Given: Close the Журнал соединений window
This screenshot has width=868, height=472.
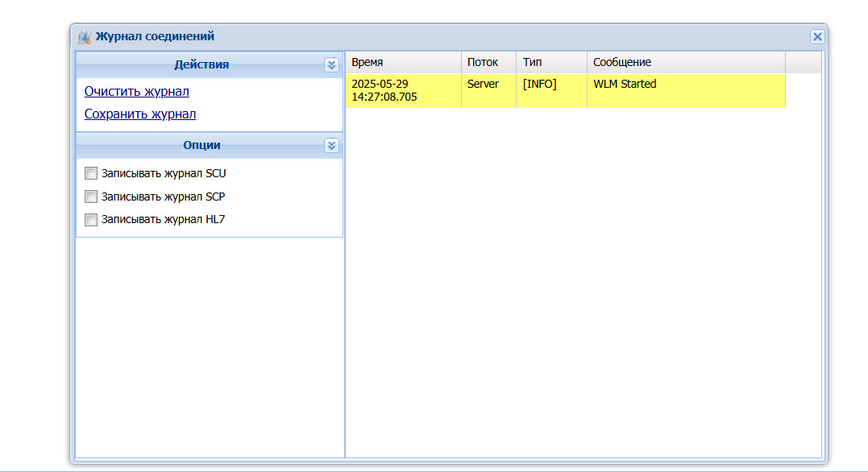Looking at the screenshot, I should coord(817,36).
